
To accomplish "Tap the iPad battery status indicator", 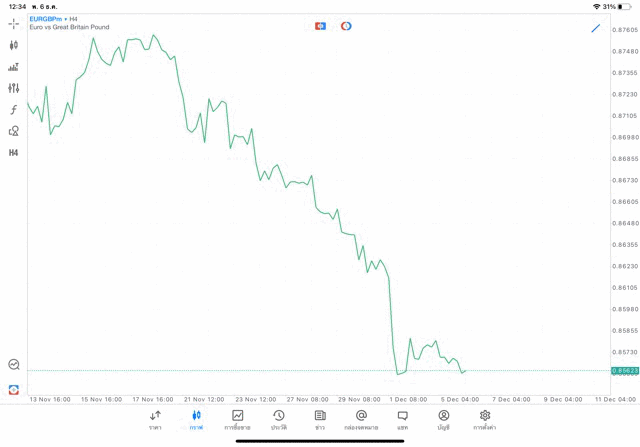I will 624,7.
